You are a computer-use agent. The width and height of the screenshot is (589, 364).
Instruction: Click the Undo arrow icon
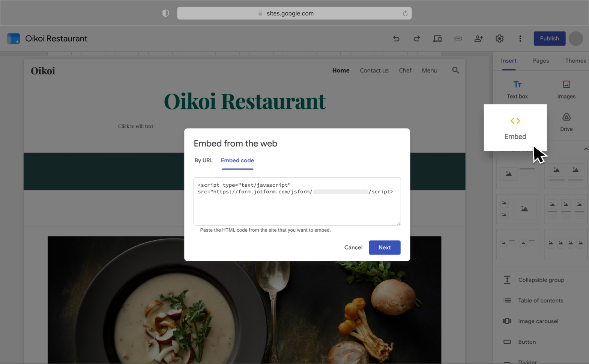(x=396, y=39)
